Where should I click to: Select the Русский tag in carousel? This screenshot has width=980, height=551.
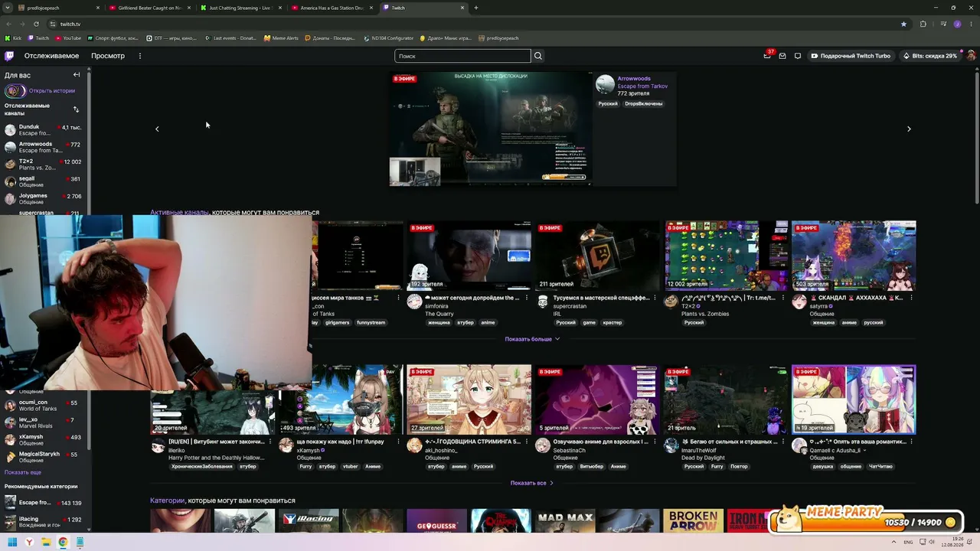(x=608, y=103)
